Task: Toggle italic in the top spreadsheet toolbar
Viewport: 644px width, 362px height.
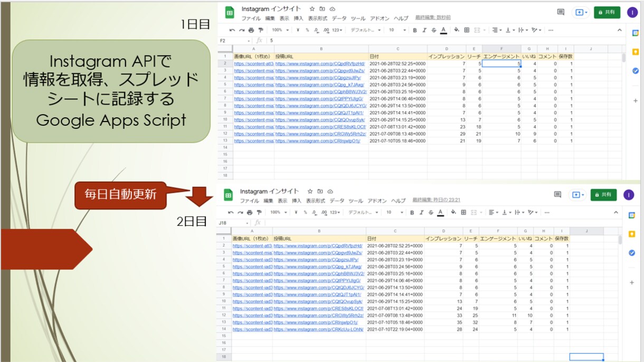Action: point(424,30)
